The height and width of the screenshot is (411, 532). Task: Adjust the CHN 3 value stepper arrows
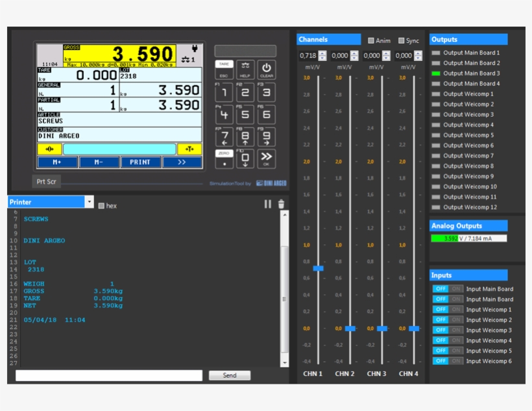coord(386,55)
